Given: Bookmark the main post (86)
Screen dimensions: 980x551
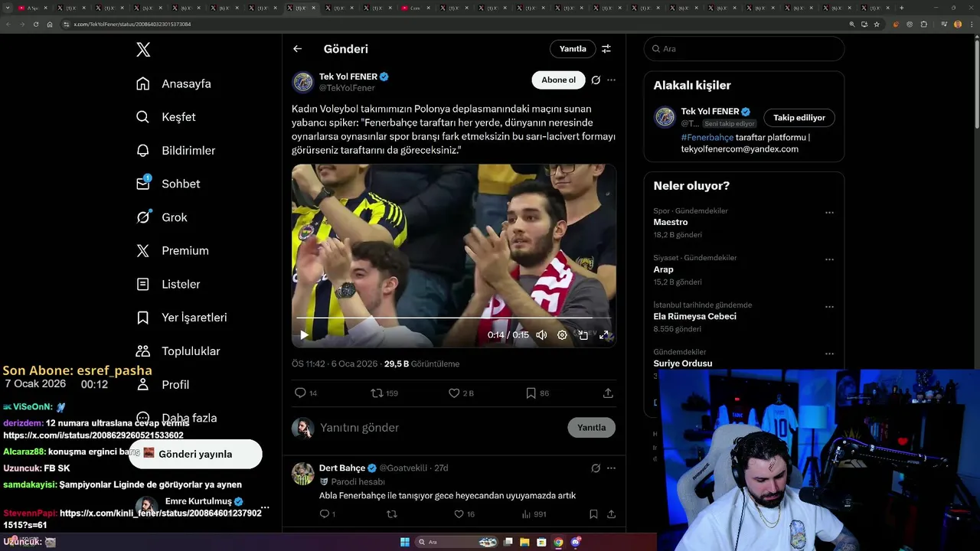Looking at the screenshot, I should click(x=531, y=393).
